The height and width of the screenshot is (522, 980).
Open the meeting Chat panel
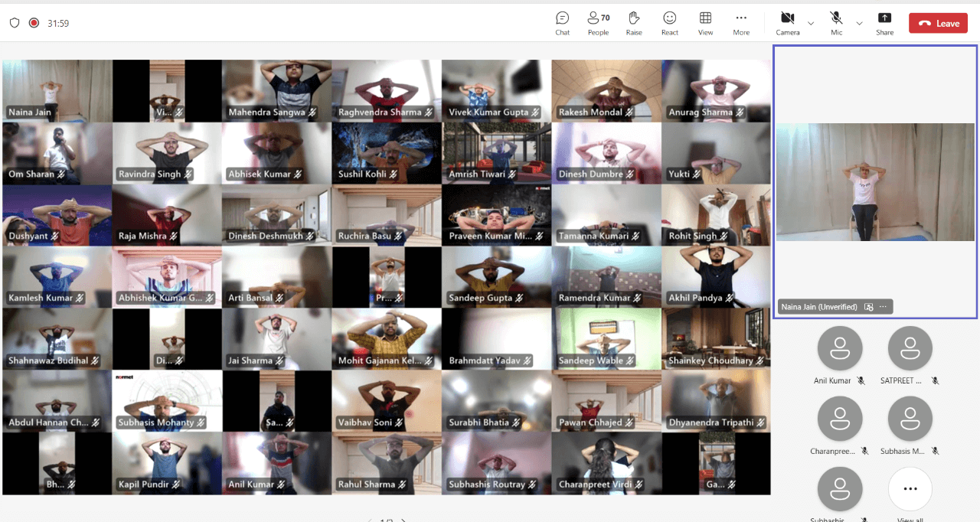coord(562,23)
